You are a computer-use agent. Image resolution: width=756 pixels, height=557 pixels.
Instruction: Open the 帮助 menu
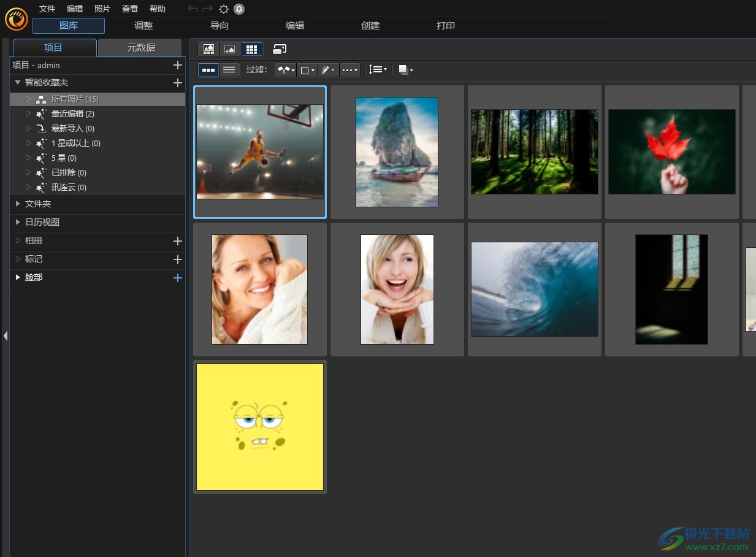click(158, 9)
